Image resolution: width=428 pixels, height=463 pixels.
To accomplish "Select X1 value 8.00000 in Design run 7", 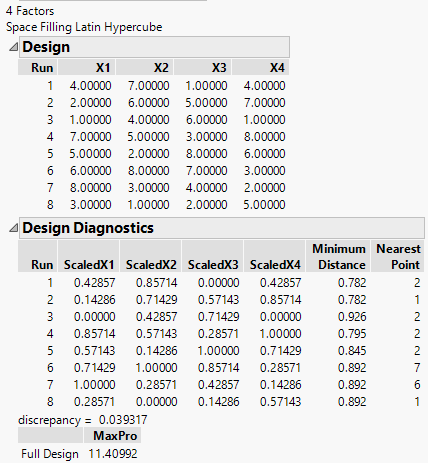I will (90, 188).
